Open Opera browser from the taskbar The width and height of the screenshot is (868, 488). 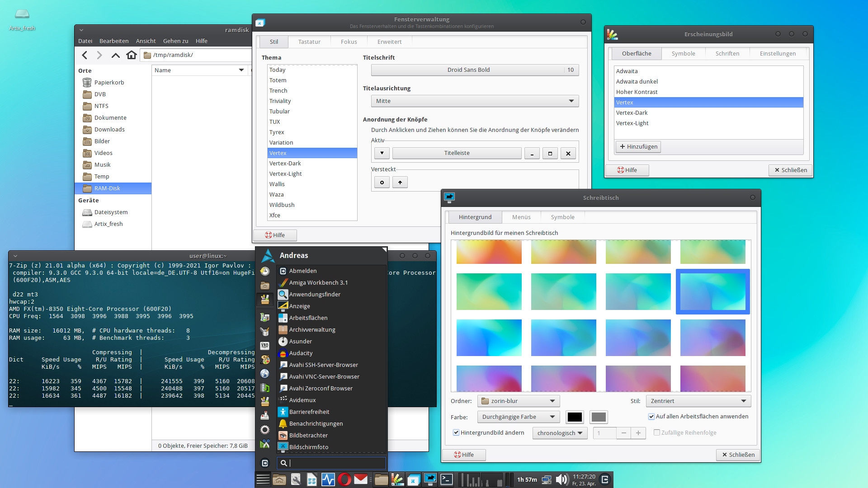(344, 479)
